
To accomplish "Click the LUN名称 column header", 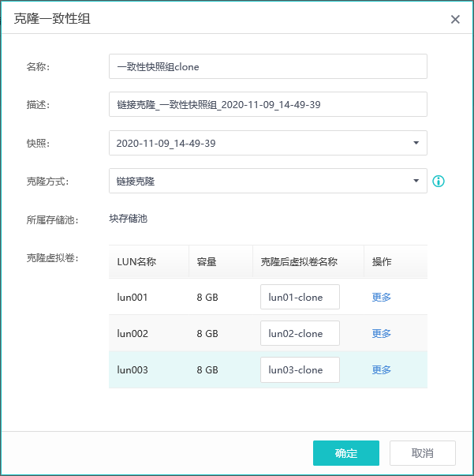I will [x=136, y=261].
